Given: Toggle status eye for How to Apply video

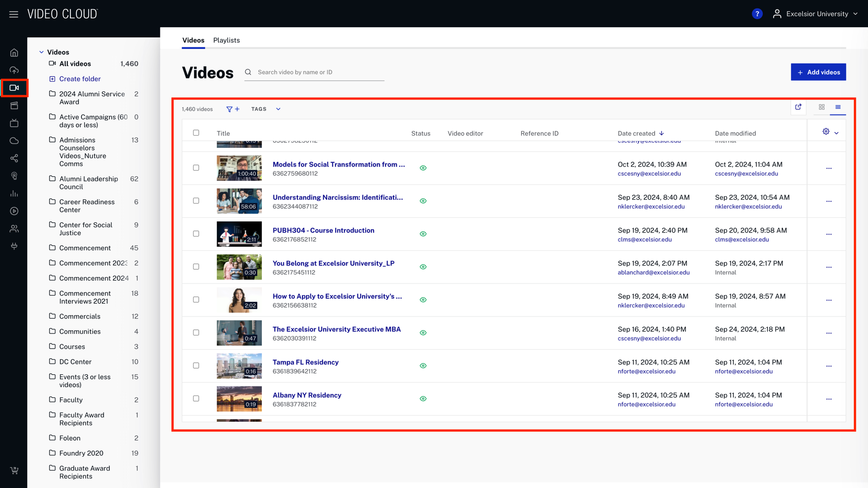Looking at the screenshot, I should point(423,300).
